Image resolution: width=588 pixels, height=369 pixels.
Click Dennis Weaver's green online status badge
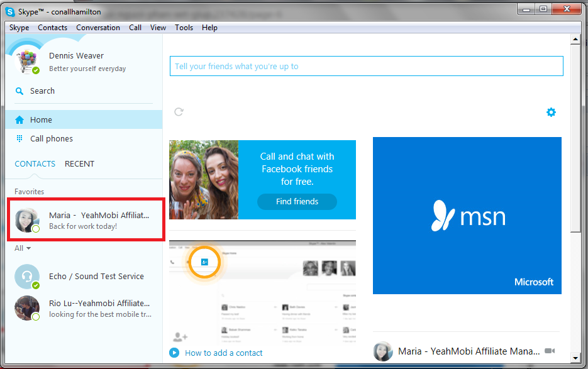(36, 70)
